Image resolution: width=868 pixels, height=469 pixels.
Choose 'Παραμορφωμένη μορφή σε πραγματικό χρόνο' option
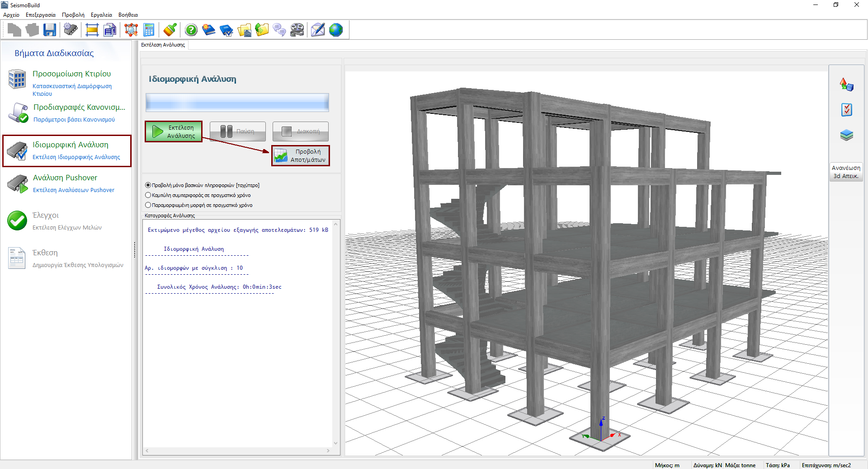[x=148, y=205]
